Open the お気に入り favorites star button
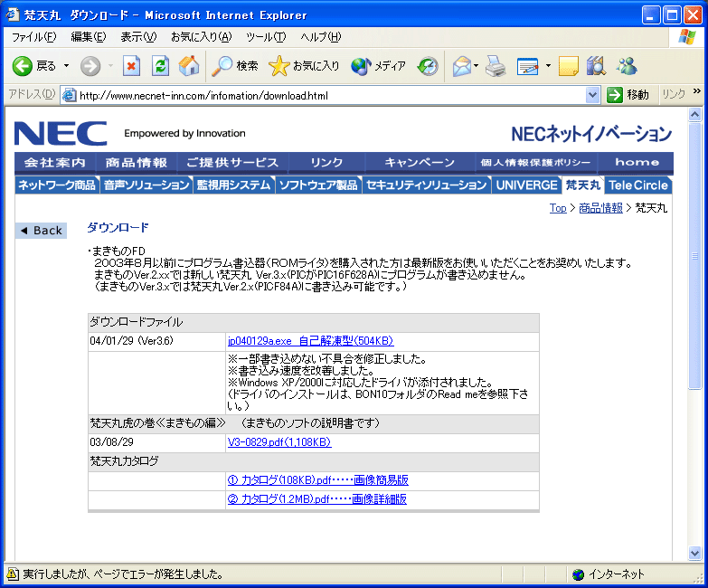The height and width of the screenshot is (588, 708). click(x=305, y=66)
